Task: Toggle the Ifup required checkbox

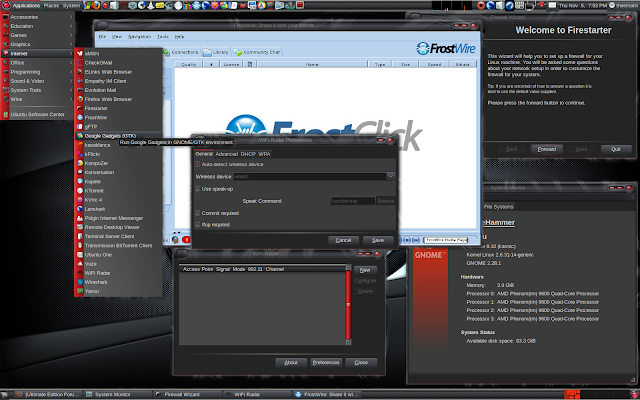Action: click(x=198, y=224)
